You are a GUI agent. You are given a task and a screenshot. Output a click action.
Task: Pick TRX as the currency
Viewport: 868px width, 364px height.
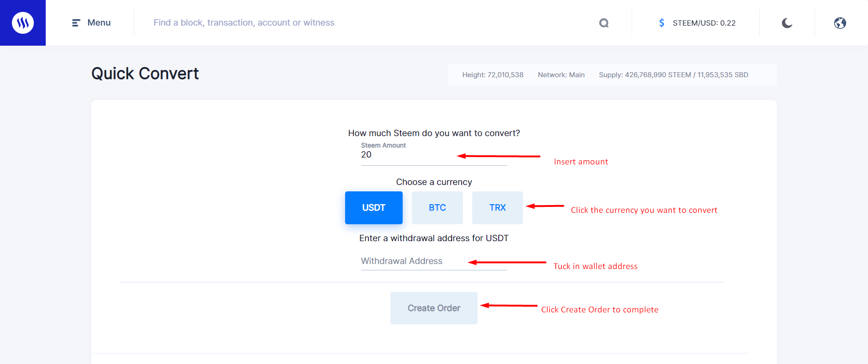497,208
